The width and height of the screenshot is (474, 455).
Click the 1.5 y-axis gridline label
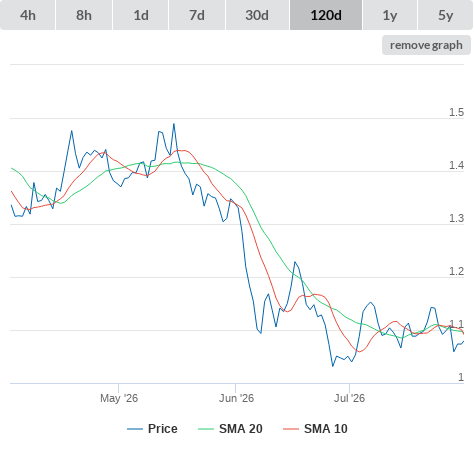(x=456, y=112)
